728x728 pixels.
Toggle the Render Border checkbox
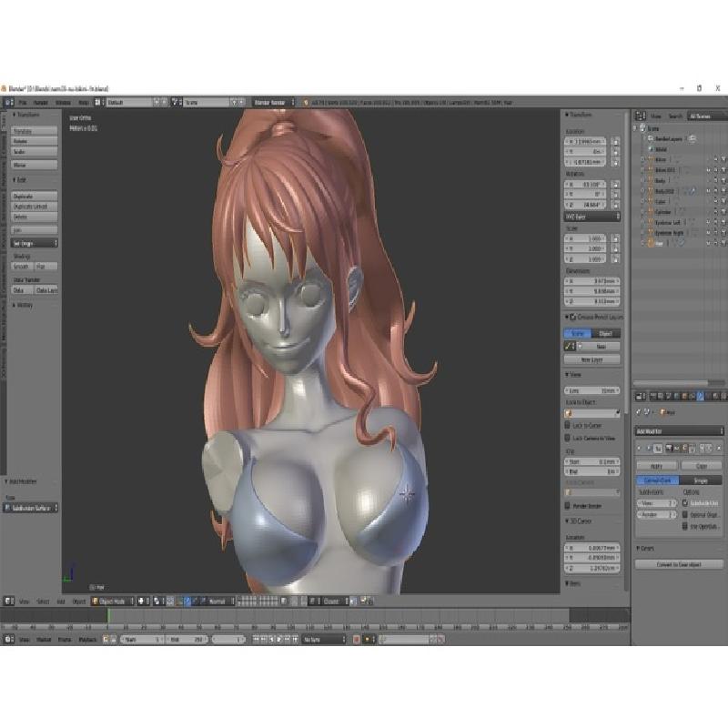point(567,506)
